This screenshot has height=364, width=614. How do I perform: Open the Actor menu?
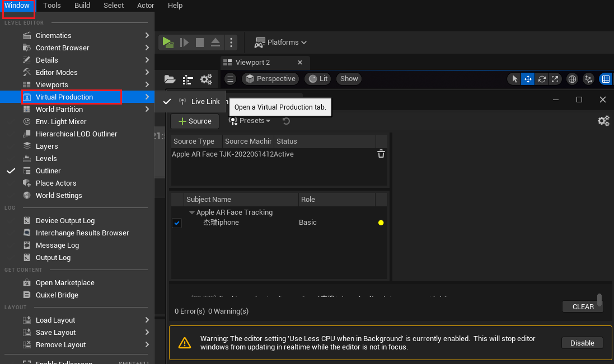146,6
